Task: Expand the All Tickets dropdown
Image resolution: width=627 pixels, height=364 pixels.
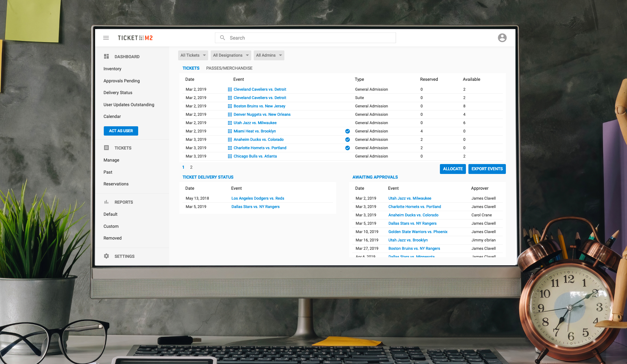Action: pos(193,55)
